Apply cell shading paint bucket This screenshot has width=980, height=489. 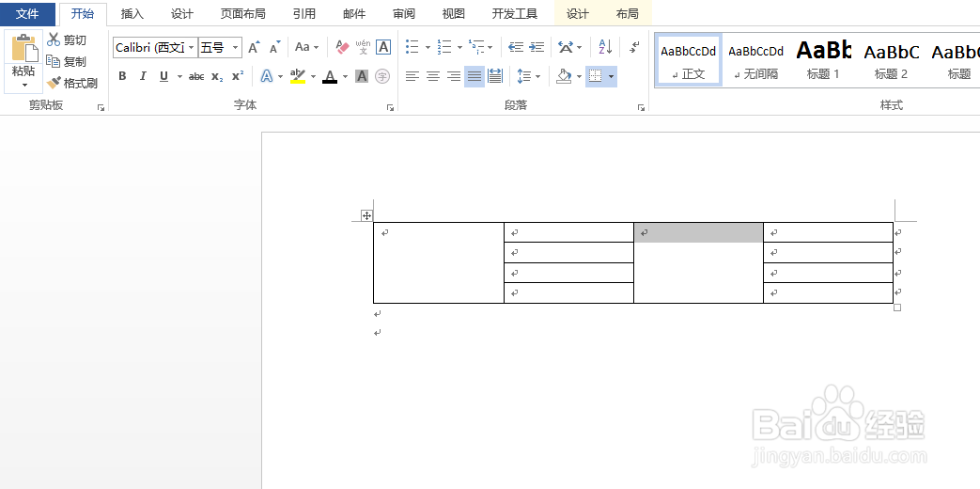pyautogui.click(x=564, y=76)
